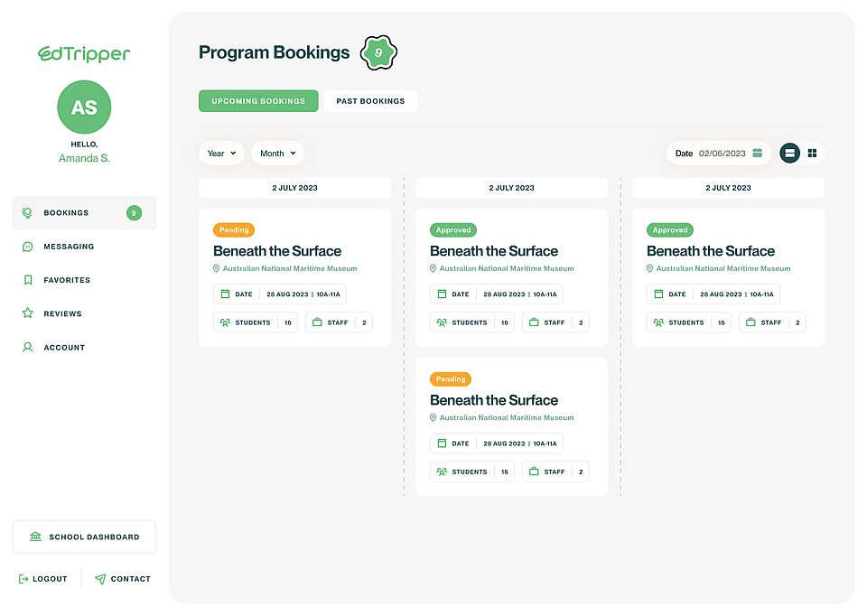Image resolution: width=867 pixels, height=616 pixels.
Task: Open the Month dropdown
Action: click(278, 154)
